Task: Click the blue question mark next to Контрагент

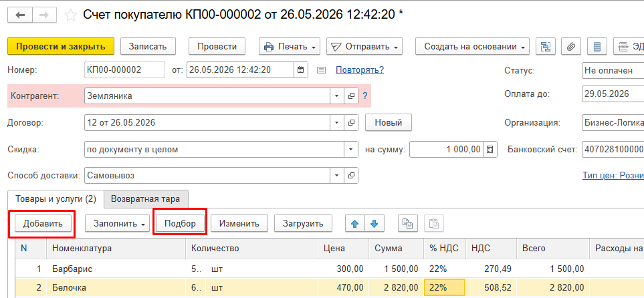Action: (364, 96)
